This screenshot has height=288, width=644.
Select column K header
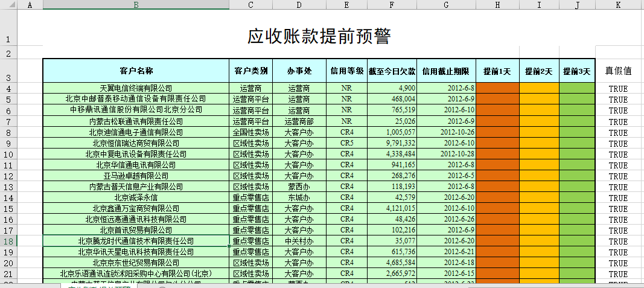tap(618, 5)
